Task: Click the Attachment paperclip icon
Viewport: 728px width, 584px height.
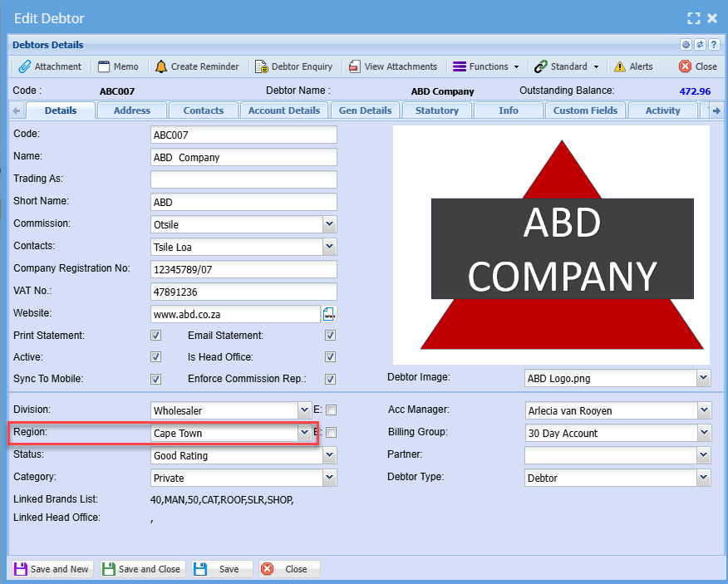Action: pos(25,66)
